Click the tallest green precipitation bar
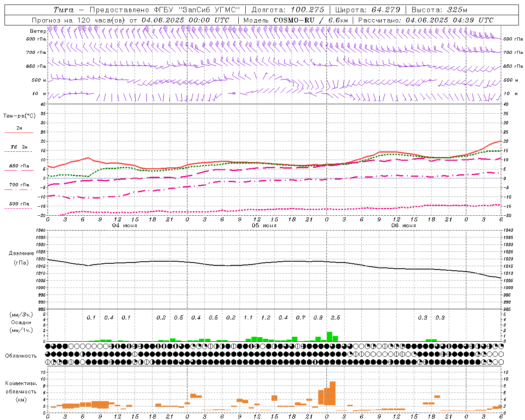The width and height of the screenshot is (525, 420). coord(329,336)
